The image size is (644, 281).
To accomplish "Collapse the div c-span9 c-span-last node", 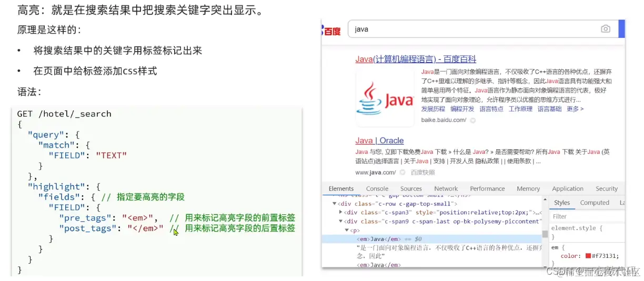I will (x=340, y=221).
